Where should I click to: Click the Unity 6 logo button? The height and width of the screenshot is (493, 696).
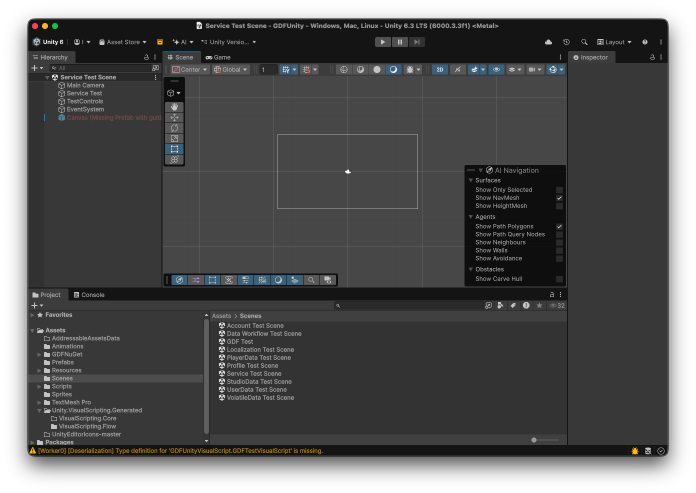coord(48,42)
